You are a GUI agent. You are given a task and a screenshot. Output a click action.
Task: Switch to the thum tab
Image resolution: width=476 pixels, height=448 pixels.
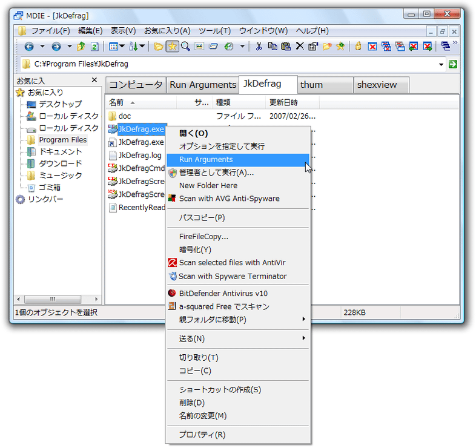[x=325, y=85]
